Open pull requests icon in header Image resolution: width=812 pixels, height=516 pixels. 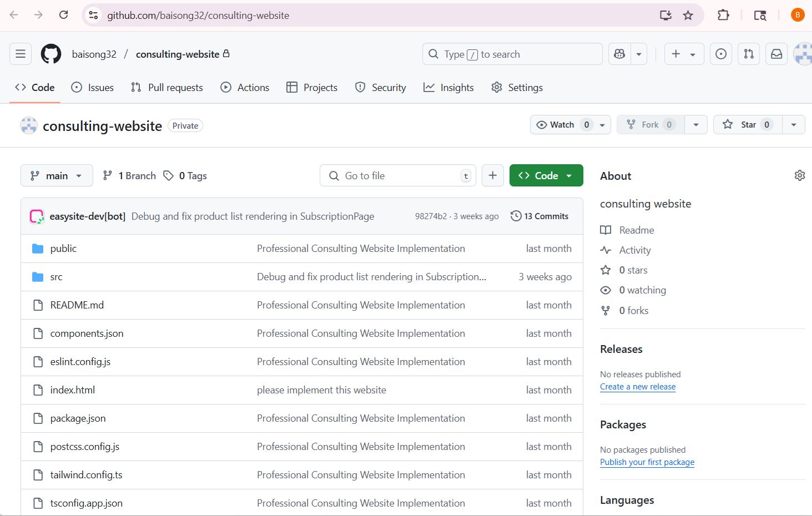[x=749, y=54]
